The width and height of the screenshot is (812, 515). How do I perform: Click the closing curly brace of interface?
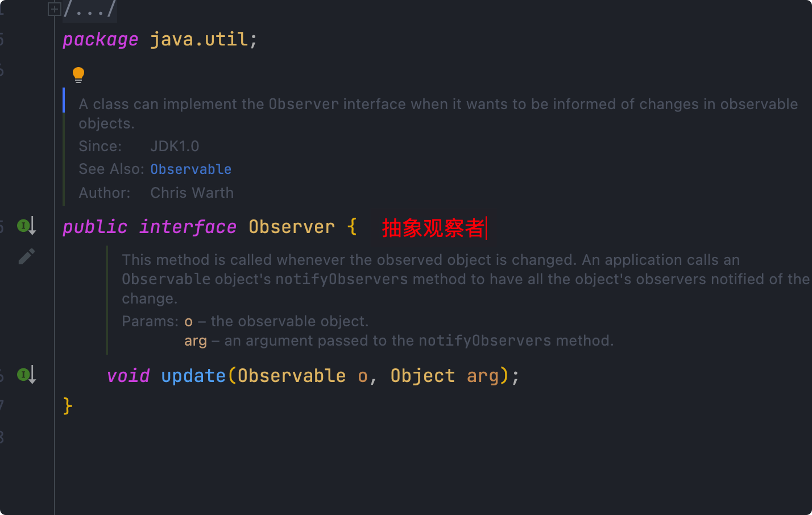click(x=68, y=406)
